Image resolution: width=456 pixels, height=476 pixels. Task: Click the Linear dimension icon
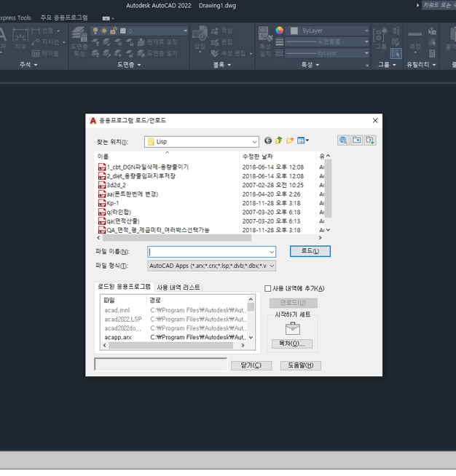tap(36, 31)
